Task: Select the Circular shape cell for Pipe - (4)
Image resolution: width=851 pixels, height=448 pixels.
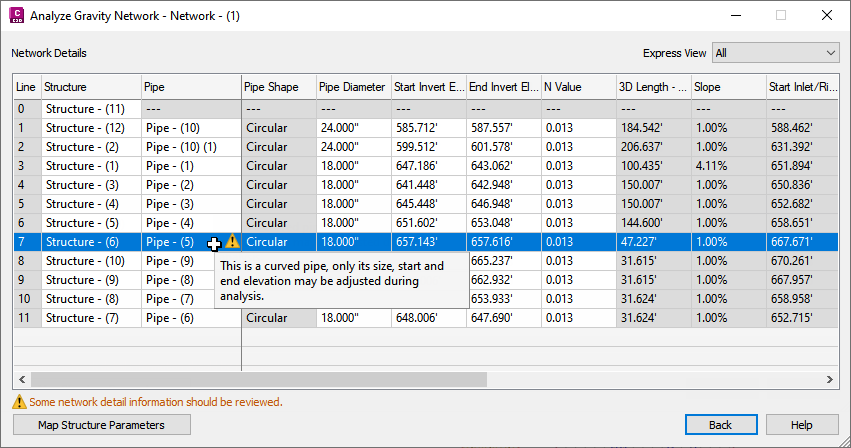Action: point(279,223)
